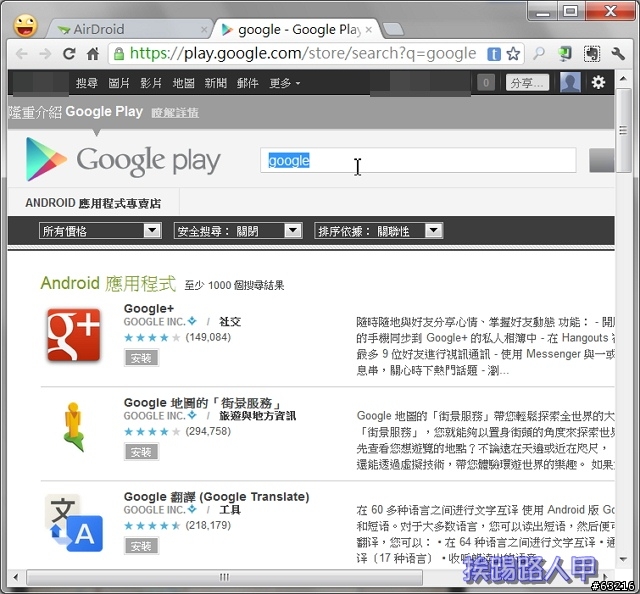
Task: Open the Google Translate app icon
Action: [x=74, y=523]
